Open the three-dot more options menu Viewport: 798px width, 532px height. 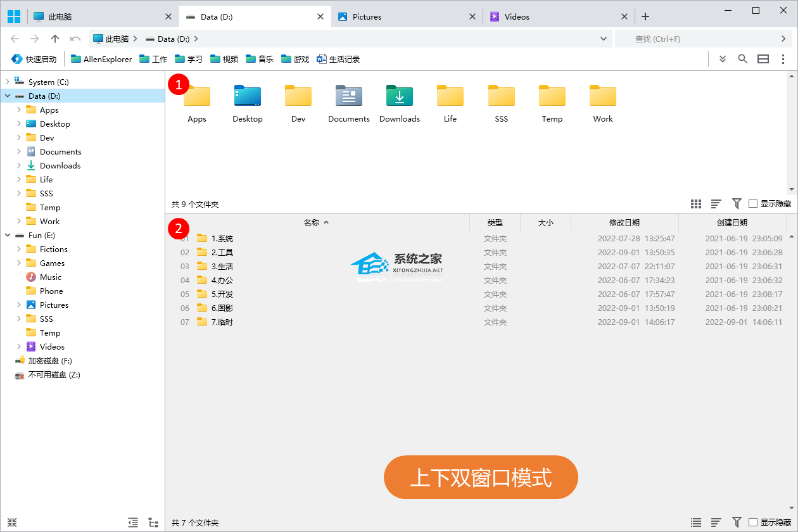pyautogui.click(x=783, y=59)
